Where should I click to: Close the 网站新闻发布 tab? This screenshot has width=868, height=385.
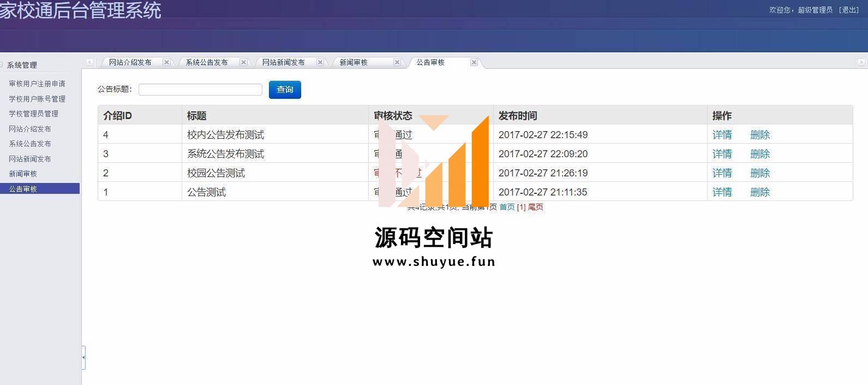click(x=320, y=62)
